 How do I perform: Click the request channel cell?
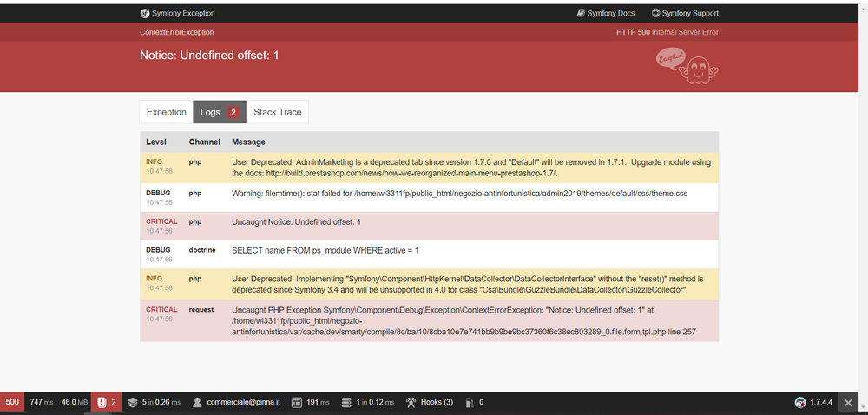pyautogui.click(x=201, y=310)
